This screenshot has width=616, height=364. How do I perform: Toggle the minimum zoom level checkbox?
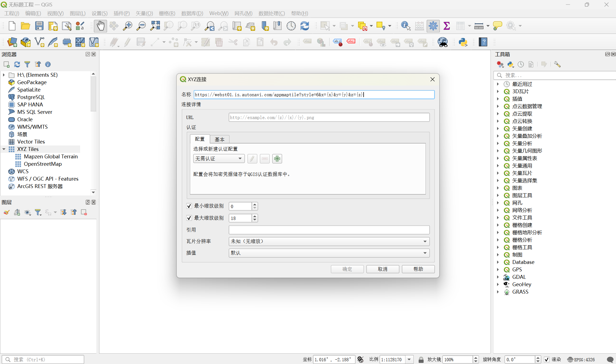pos(189,206)
